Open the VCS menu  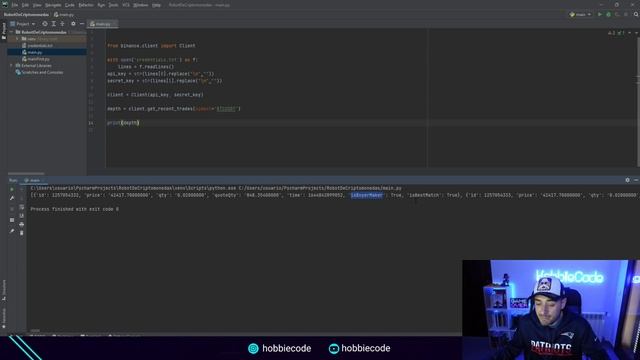126,5
